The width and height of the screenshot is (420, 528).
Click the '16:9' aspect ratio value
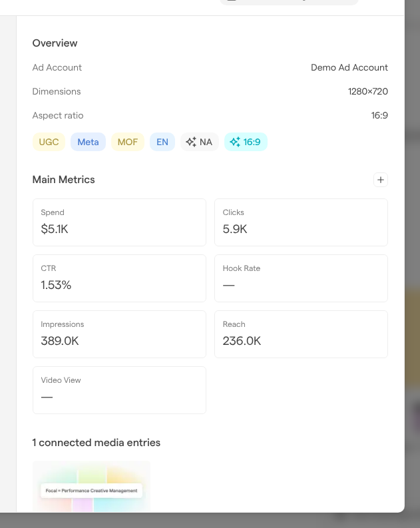coord(379,115)
